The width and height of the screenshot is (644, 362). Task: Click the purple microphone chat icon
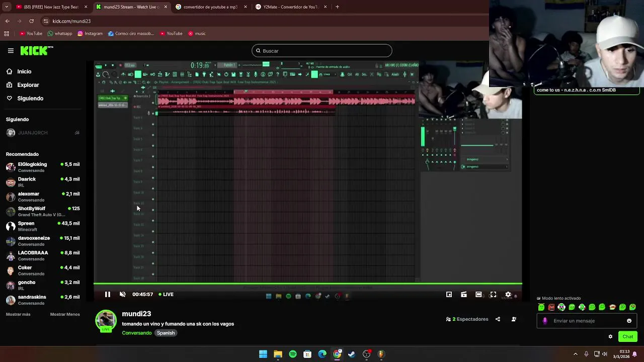click(x=545, y=321)
